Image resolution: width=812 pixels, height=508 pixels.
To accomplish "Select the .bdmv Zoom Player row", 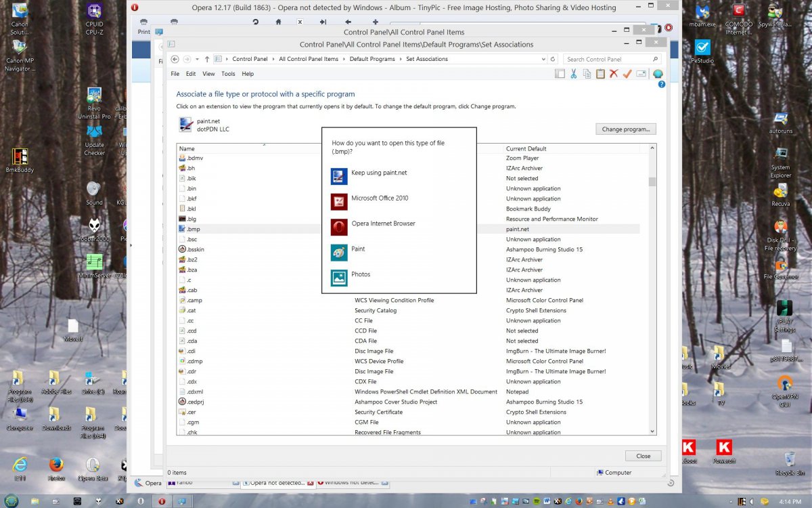I will [408, 158].
